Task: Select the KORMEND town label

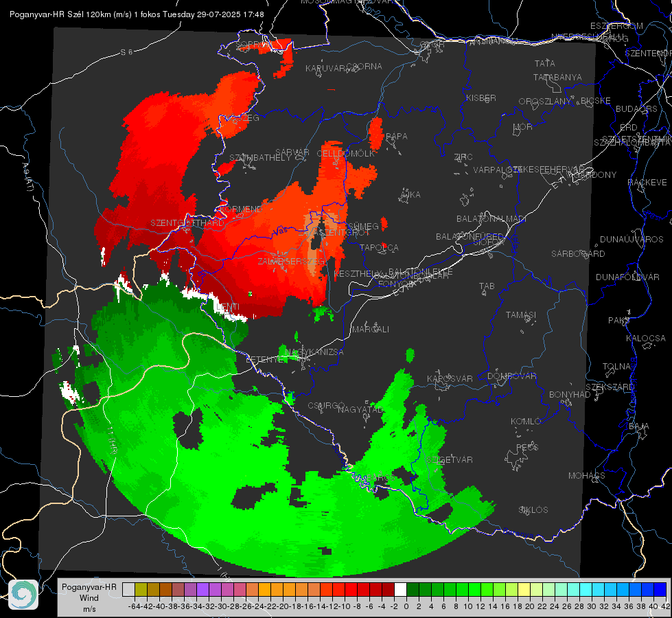Action: coord(240,209)
